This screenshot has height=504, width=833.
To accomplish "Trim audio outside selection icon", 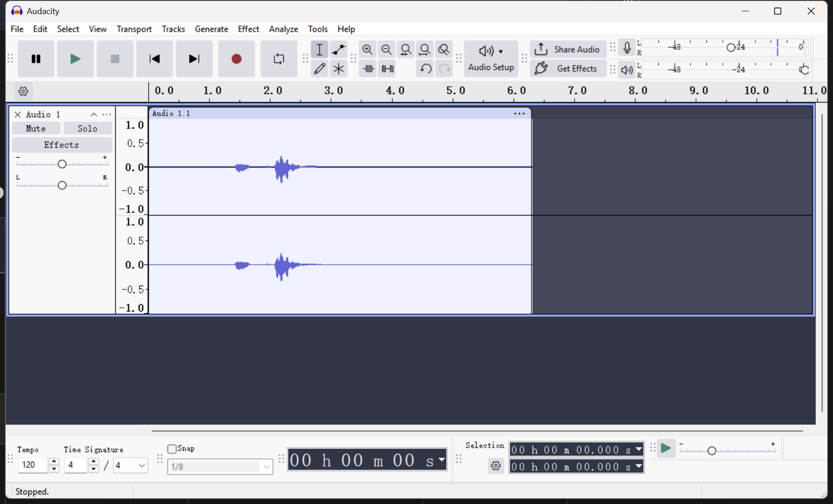I will coord(368,69).
